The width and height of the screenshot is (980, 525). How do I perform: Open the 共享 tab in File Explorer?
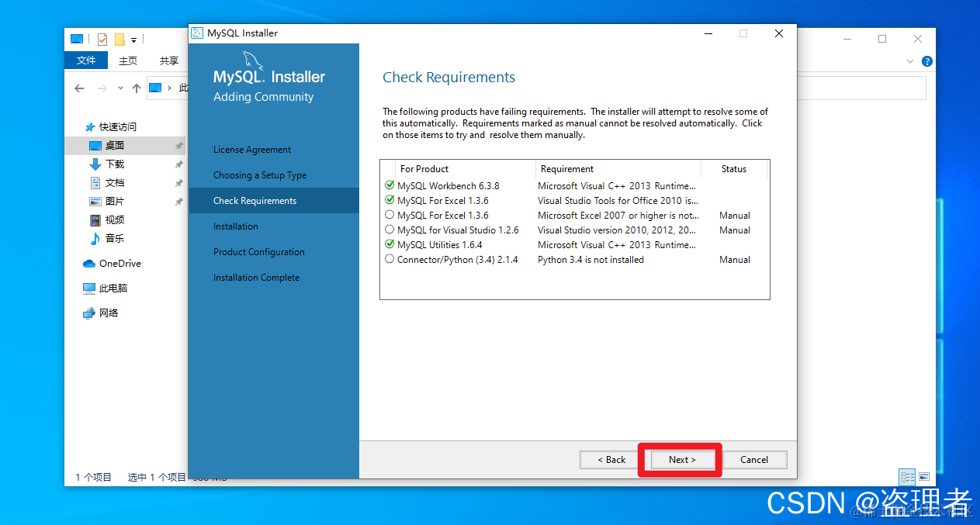(169, 60)
